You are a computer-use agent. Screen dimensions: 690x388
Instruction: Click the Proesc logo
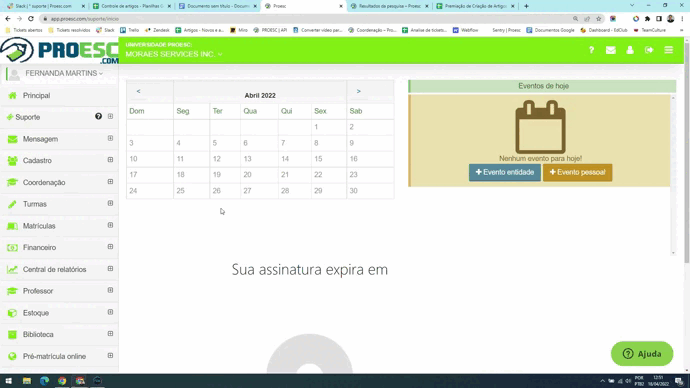pos(59,51)
